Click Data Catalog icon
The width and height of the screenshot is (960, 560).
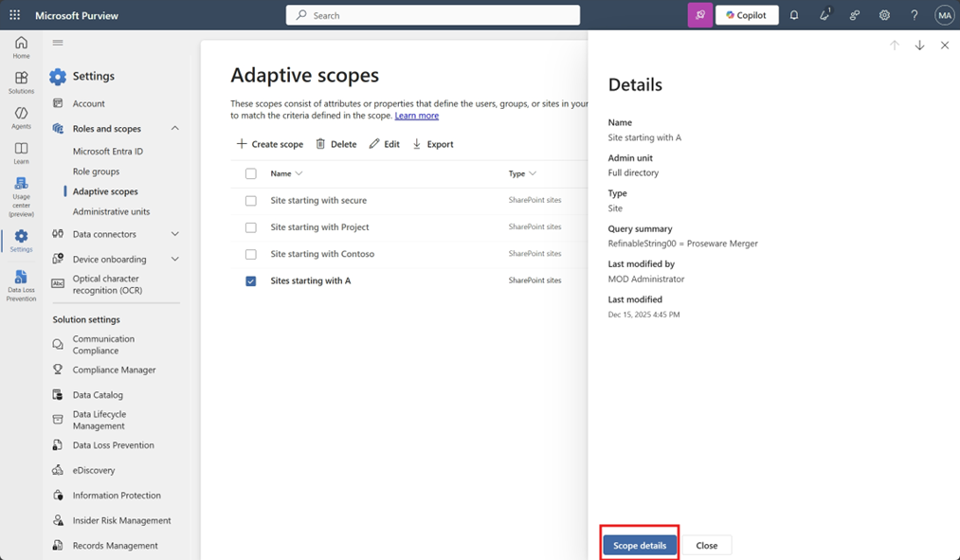(58, 395)
